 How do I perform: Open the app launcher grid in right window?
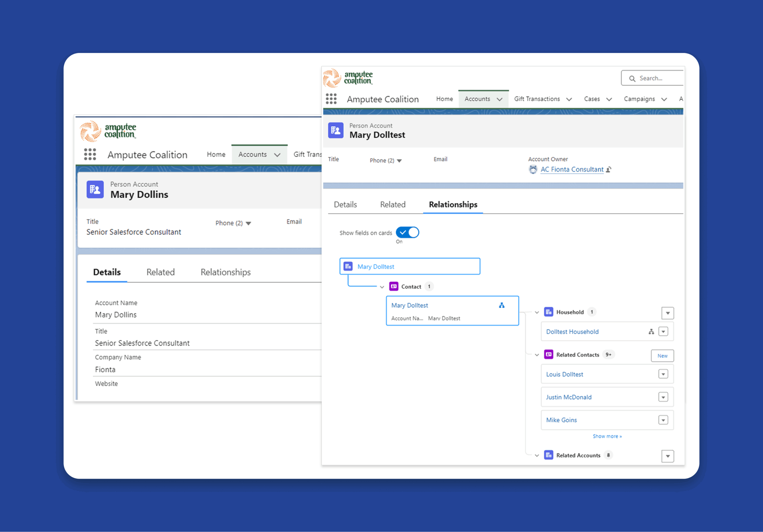click(331, 99)
